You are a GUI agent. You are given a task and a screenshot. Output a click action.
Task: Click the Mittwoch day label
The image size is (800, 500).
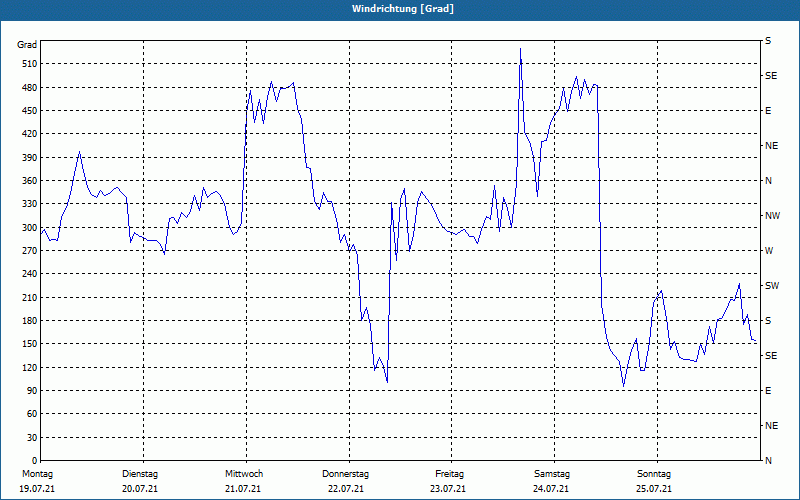[244, 474]
